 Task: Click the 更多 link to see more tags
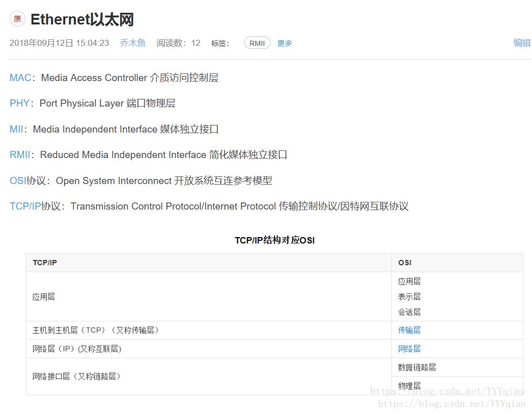click(x=284, y=43)
